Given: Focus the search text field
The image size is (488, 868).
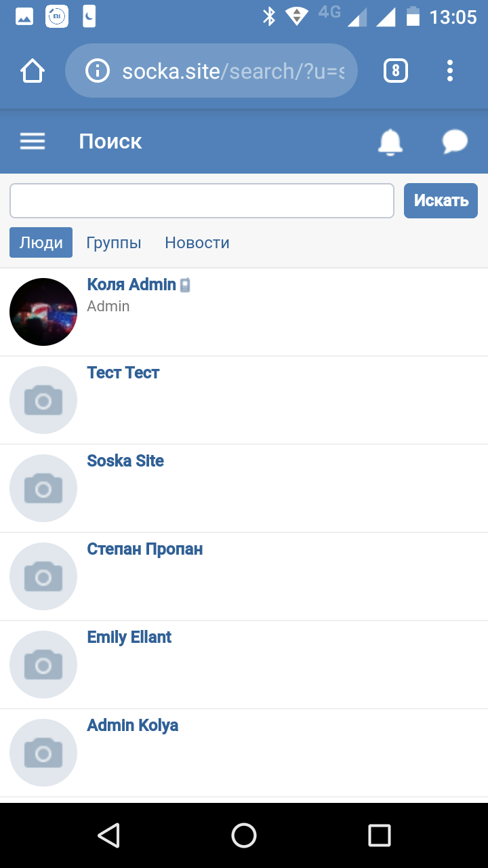Looking at the screenshot, I should click(x=202, y=201).
